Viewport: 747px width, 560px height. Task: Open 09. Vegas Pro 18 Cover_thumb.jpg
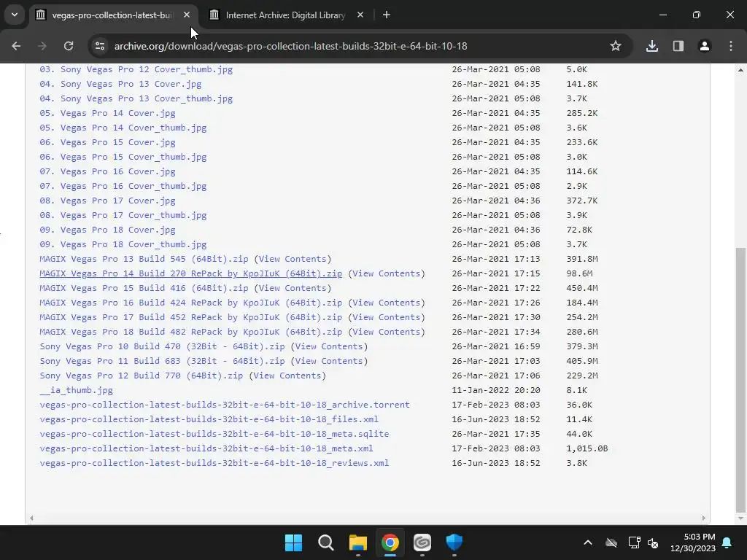(x=123, y=244)
